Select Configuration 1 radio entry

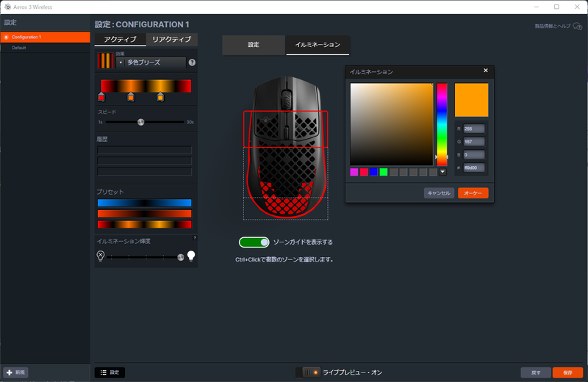(45, 37)
